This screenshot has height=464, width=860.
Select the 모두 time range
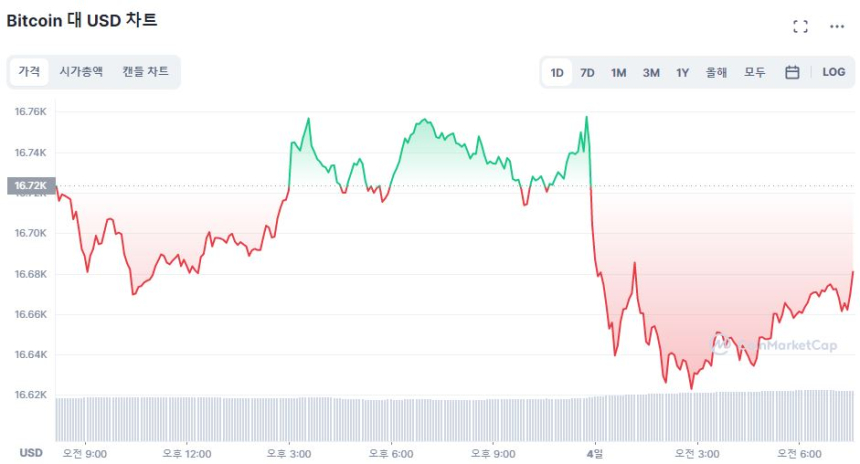[754, 72]
